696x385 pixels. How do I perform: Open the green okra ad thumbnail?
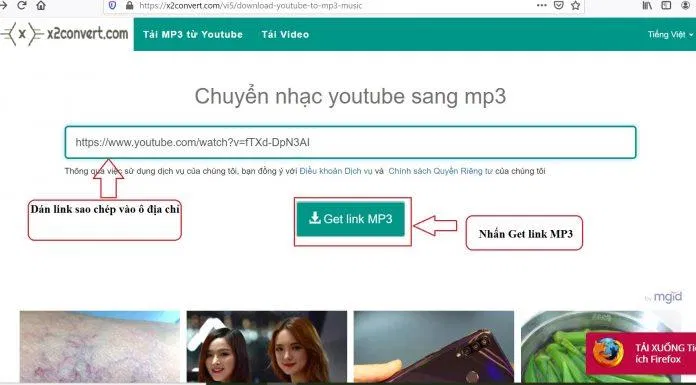[554, 346]
